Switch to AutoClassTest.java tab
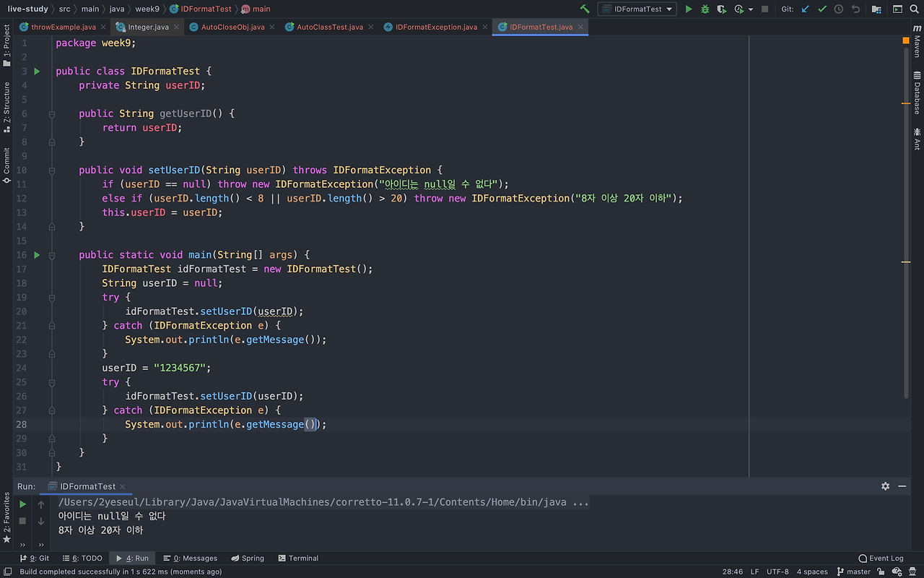 click(330, 27)
